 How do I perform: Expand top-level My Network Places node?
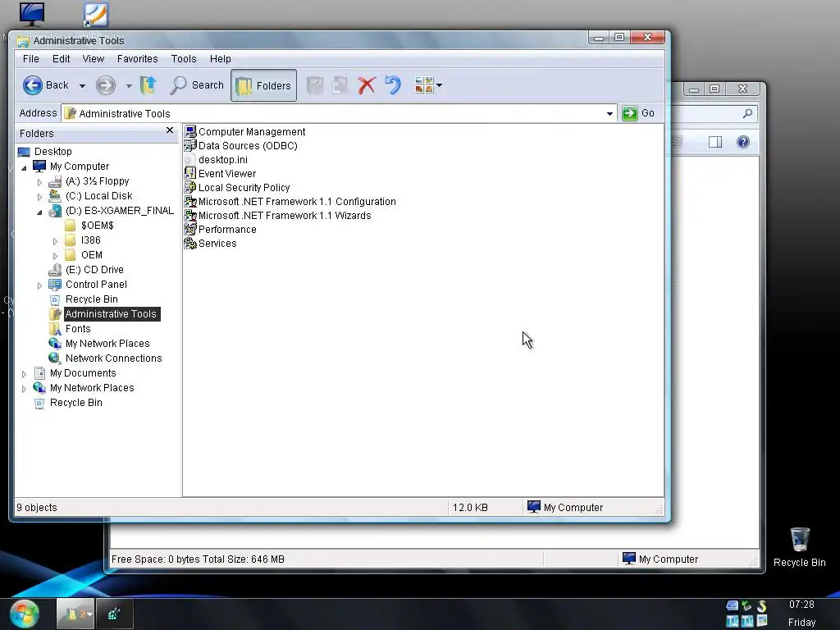click(24, 389)
